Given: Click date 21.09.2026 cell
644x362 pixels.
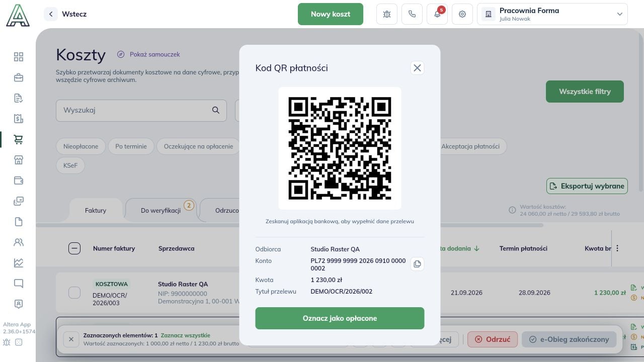Looking at the screenshot, I should point(466,293).
